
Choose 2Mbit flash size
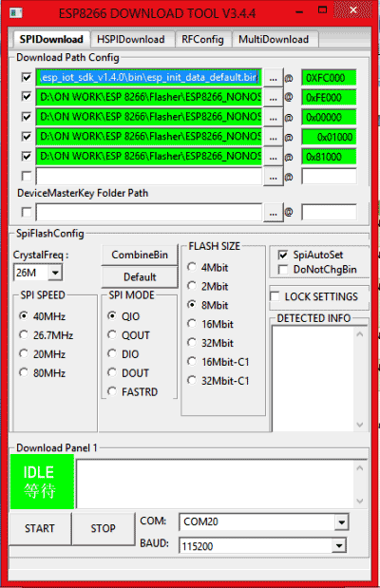pos(208,287)
